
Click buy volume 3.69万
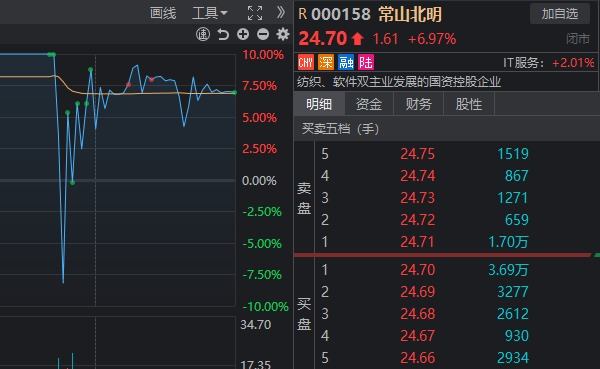click(508, 270)
